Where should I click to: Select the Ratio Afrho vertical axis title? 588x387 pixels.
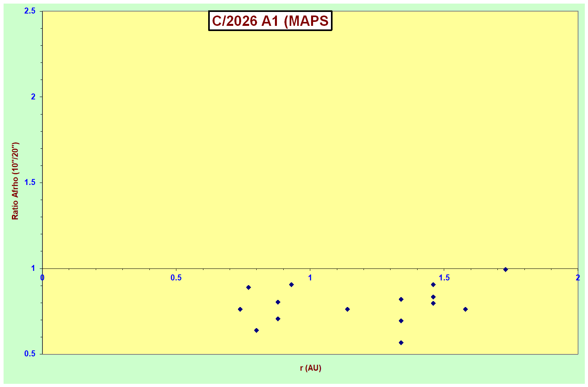click(15, 181)
